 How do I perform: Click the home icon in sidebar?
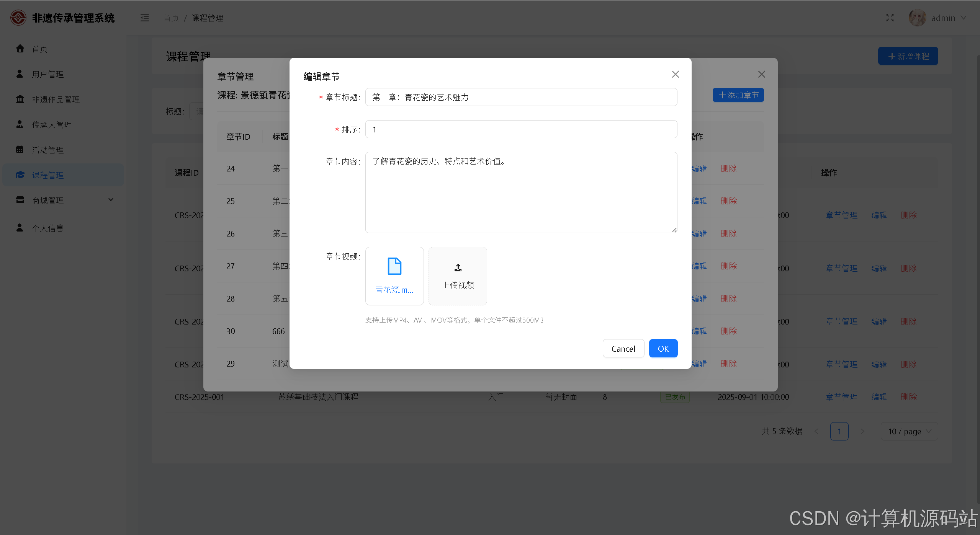pyautogui.click(x=20, y=49)
